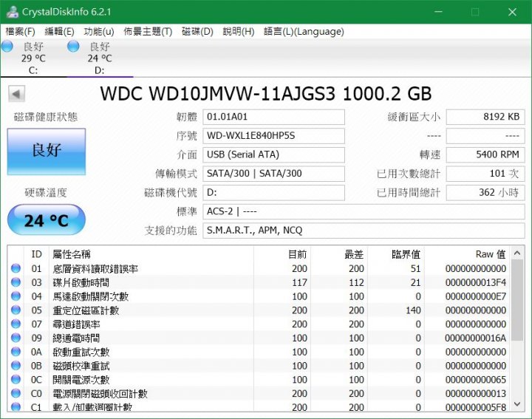Screen dimensions: 532x419
Task: Click the features field S.M.A.R.T., APM, NCQ
Action: tap(364, 231)
